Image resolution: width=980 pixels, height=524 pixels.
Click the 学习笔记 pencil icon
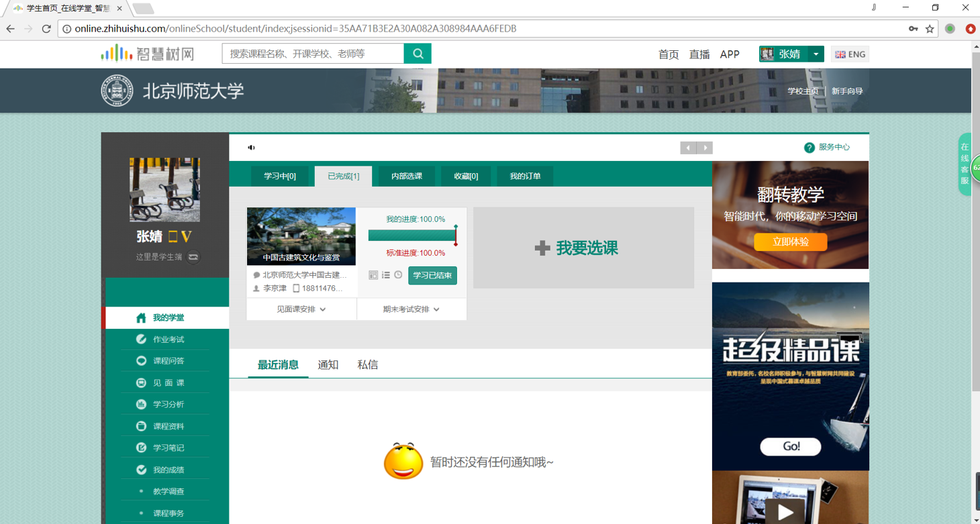141,448
